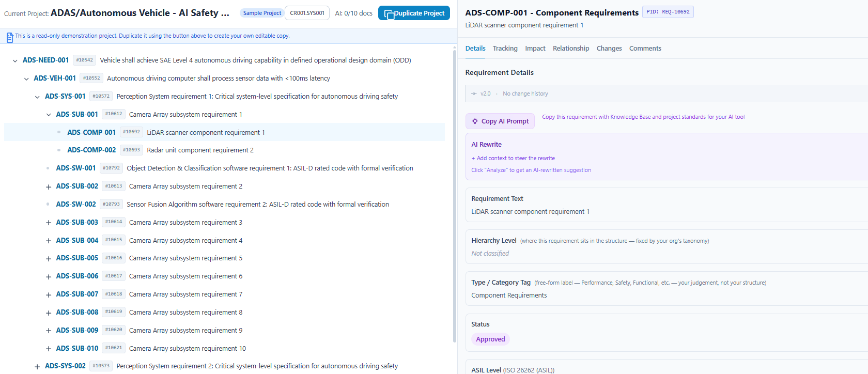Click the ADS-SUB-001 requirement link
Viewport: 868px width, 374px height.
coord(77,114)
